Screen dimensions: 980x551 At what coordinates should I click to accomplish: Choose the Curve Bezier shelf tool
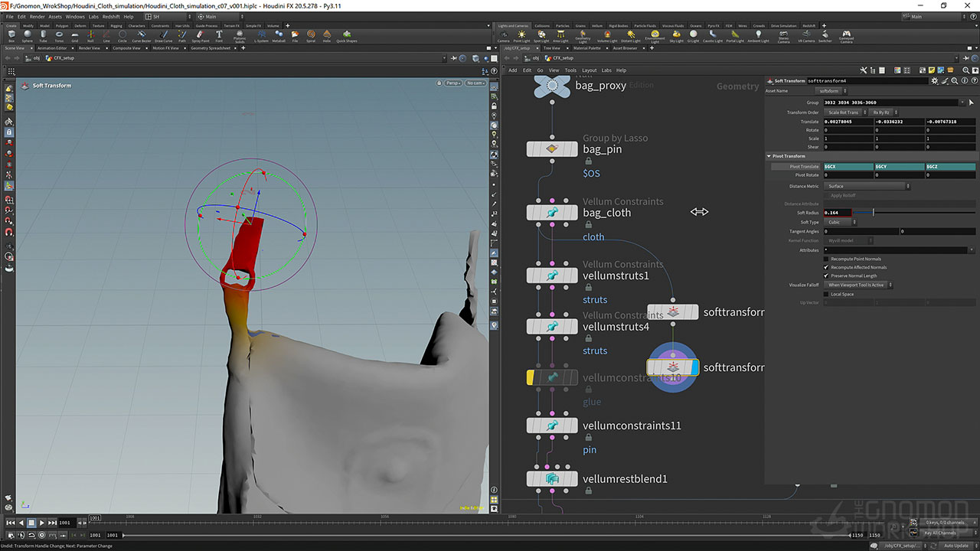(142, 35)
